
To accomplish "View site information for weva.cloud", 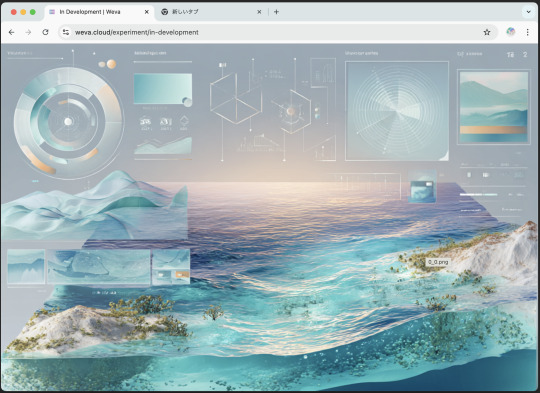I will point(66,32).
